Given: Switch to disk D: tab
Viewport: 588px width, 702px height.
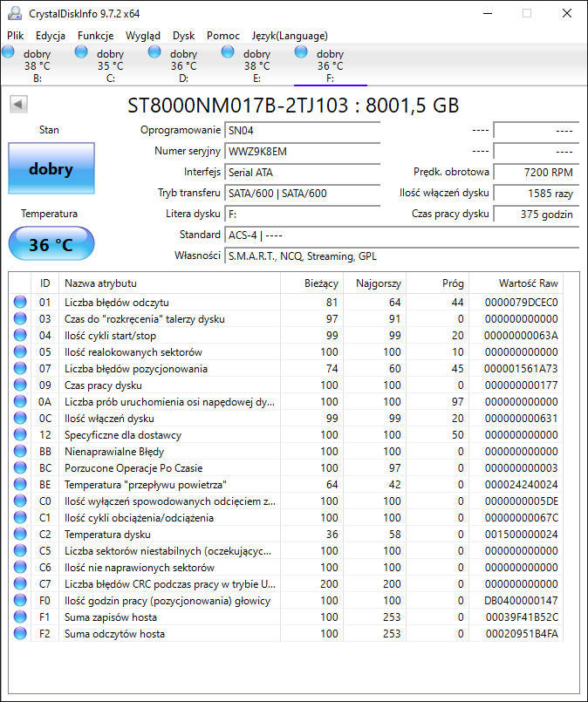Looking at the screenshot, I should [183, 65].
